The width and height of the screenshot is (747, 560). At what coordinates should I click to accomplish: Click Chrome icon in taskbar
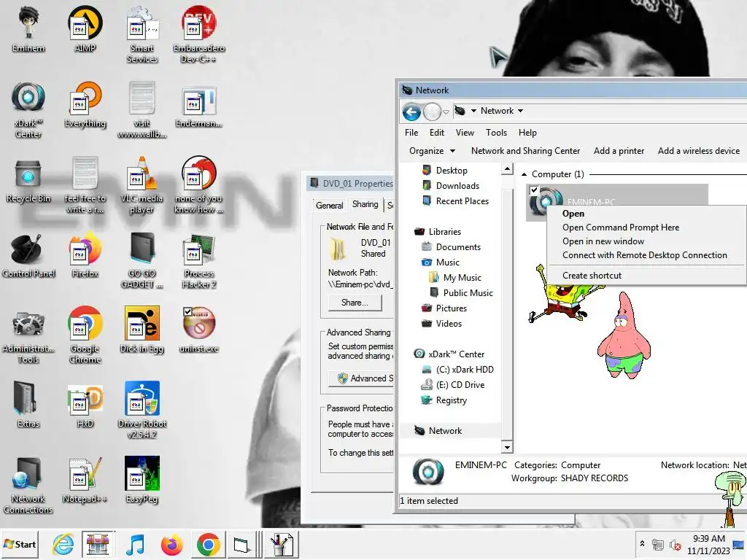[208, 544]
